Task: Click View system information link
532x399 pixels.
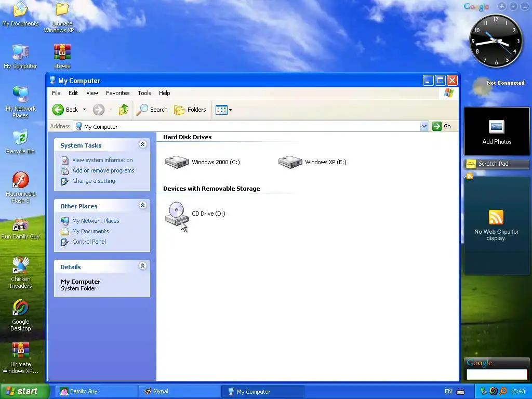Action: [x=102, y=160]
